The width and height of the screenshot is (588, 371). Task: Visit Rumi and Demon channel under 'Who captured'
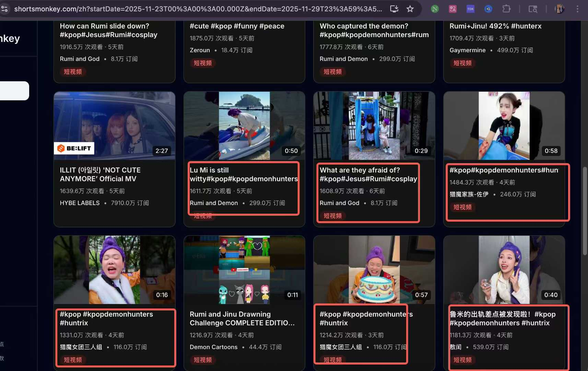(x=344, y=59)
